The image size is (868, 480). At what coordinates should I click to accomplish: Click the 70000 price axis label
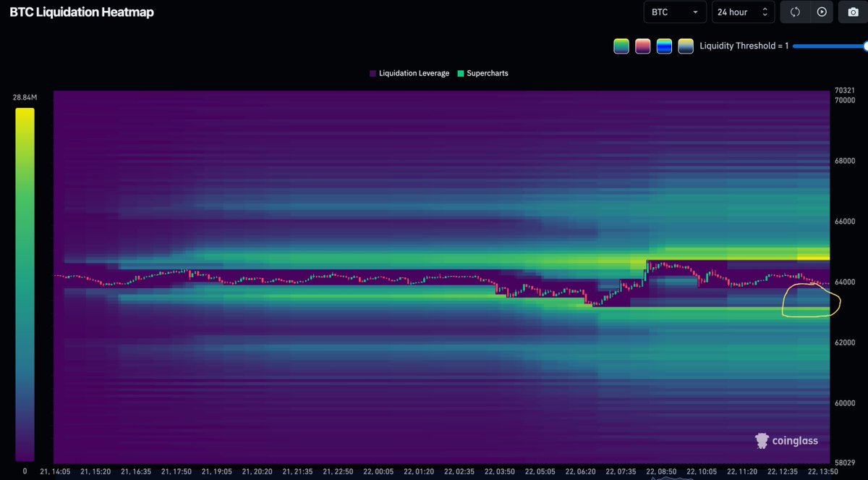(x=846, y=100)
